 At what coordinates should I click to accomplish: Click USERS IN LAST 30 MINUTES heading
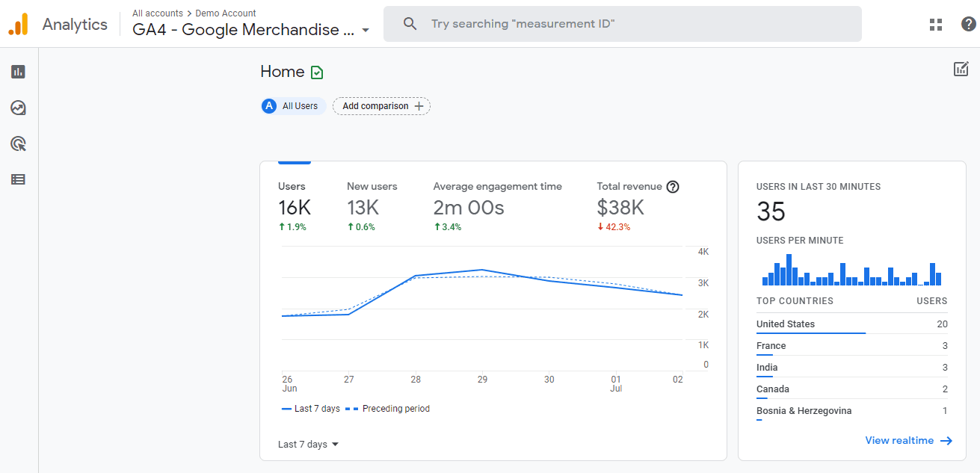(x=819, y=187)
